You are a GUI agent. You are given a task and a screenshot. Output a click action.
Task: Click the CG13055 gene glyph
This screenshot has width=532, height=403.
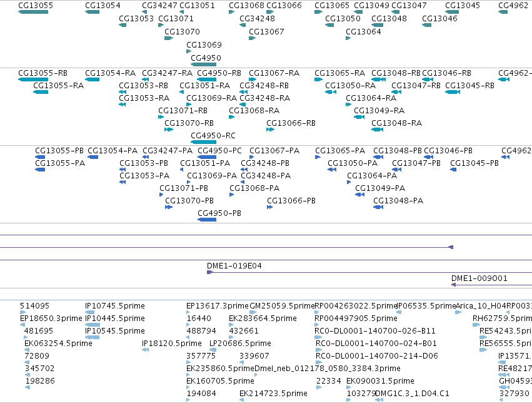33,12
